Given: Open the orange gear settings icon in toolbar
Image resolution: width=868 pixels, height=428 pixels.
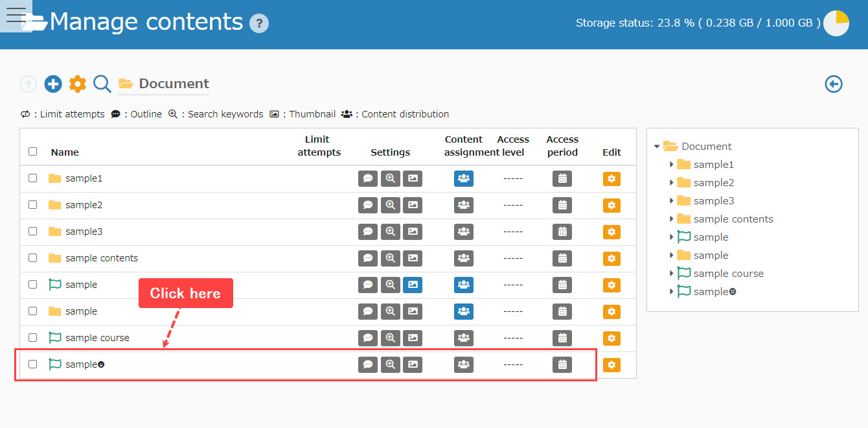Looking at the screenshot, I should [78, 84].
